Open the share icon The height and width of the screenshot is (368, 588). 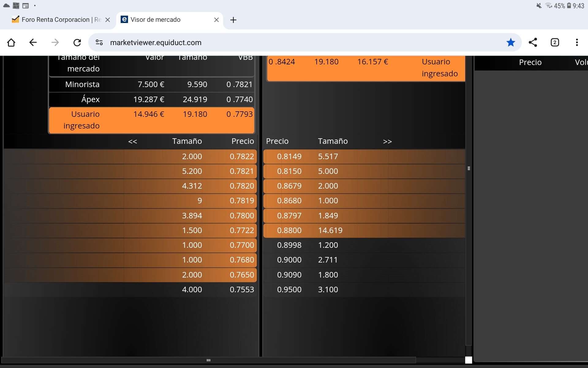533,42
